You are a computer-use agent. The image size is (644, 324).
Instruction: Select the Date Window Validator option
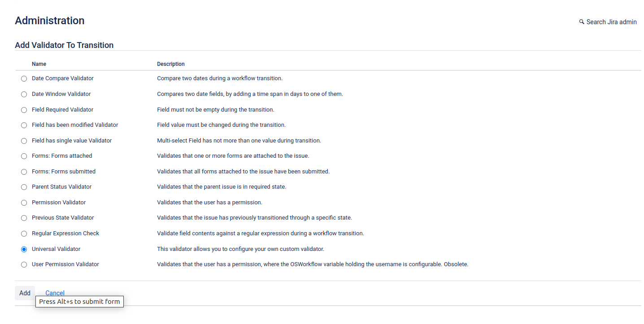pyautogui.click(x=24, y=94)
